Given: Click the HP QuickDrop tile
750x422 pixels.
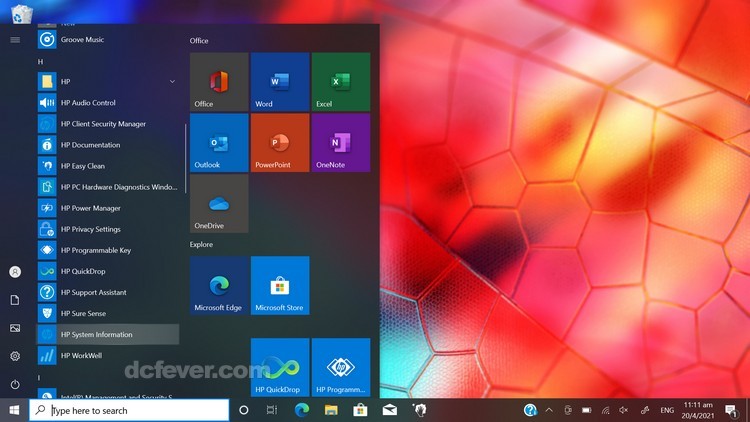Looking at the screenshot, I should tap(280, 367).
